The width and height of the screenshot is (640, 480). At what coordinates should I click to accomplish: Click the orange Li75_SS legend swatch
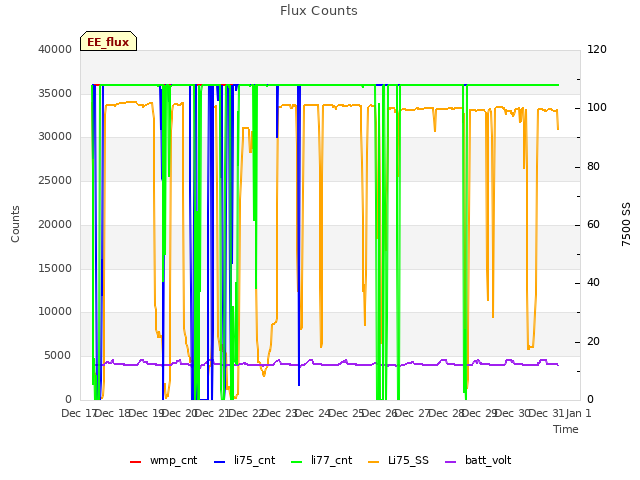[373, 462]
